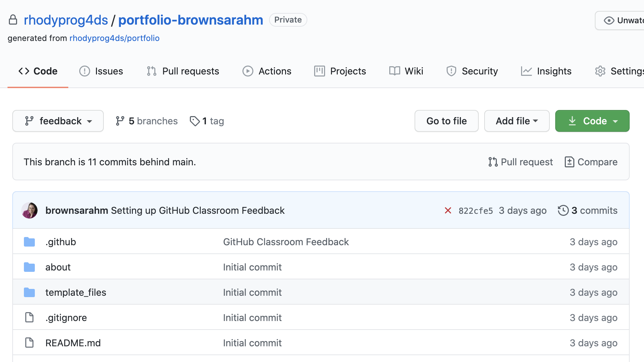Viewport: 644px width, 362px height.
Task: Expand the Add file dropdown
Action: tap(517, 121)
